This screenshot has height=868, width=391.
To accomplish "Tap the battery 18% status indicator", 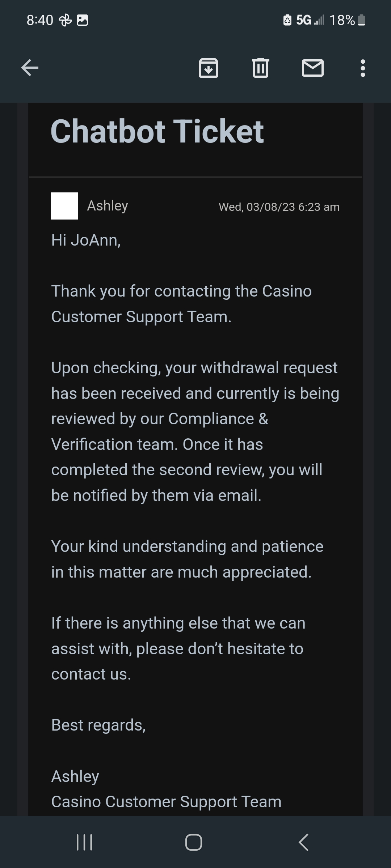I will click(347, 20).
